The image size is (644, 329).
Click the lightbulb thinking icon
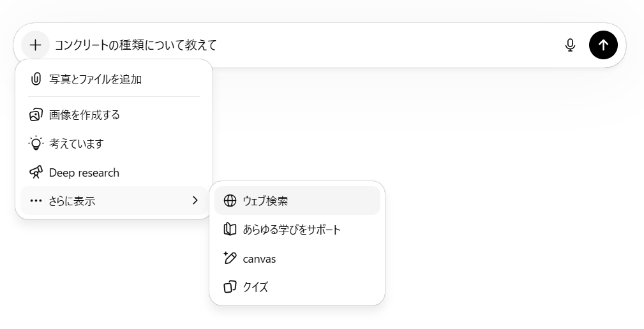click(36, 143)
